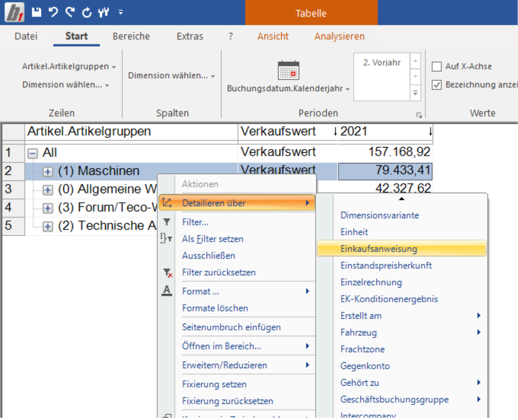Choose Fixierung setzen menu entry
This screenshot has width=518, height=420.
coord(214,384)
